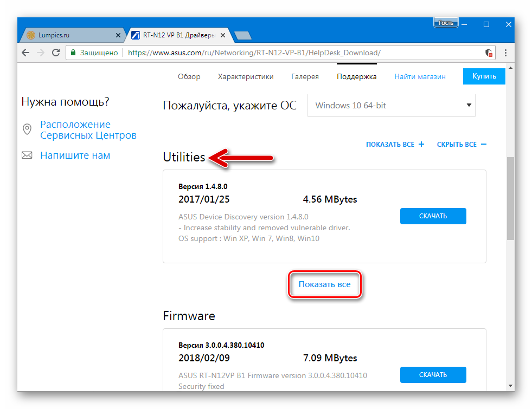Viewport: 532px width, 409px height.
Task: Click the Firmware heading
Action: tap(189, 316)
